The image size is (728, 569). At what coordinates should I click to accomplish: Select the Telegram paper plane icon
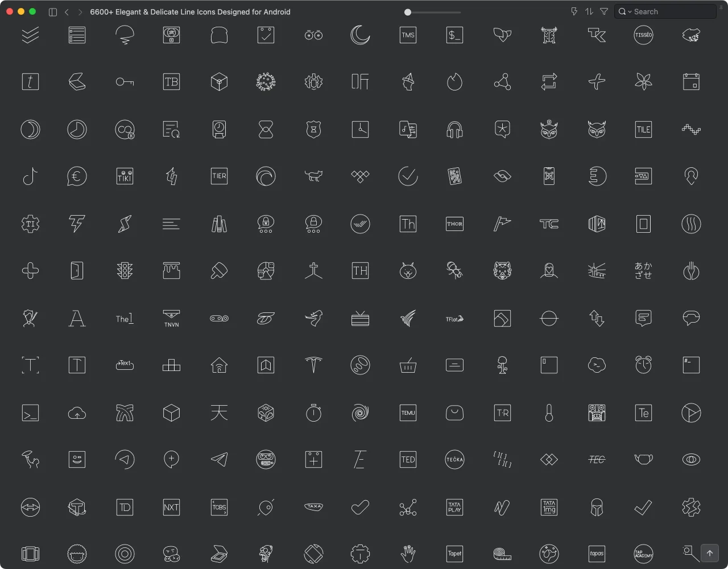pos(219,459)
